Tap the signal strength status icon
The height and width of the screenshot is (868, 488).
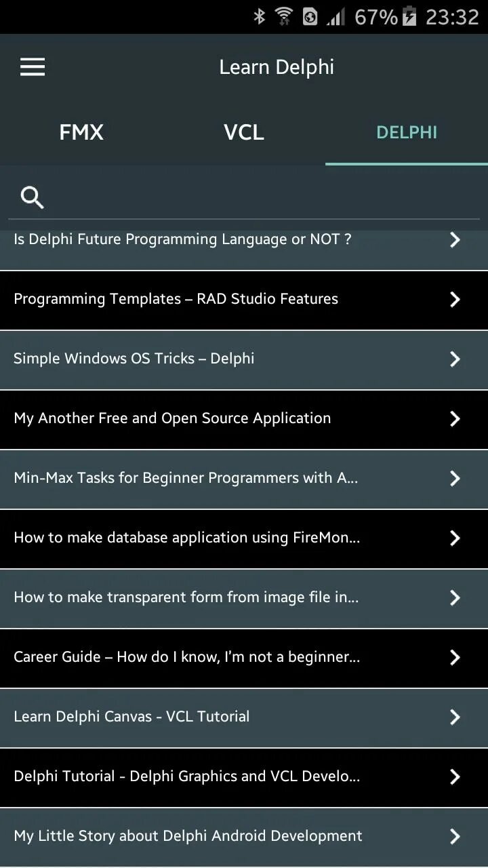pos(335,17)
